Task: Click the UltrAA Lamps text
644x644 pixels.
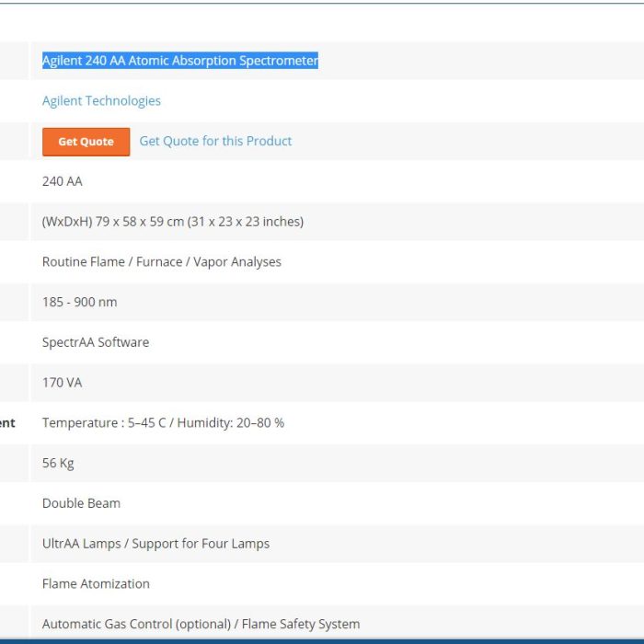Action: tap(81, 544)
